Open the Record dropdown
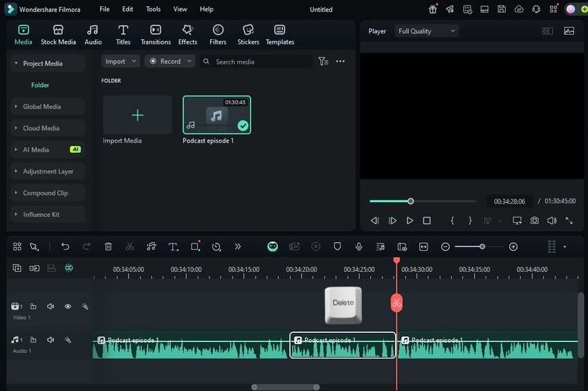This screenshot has width=588, height=391. pos(170,61)
